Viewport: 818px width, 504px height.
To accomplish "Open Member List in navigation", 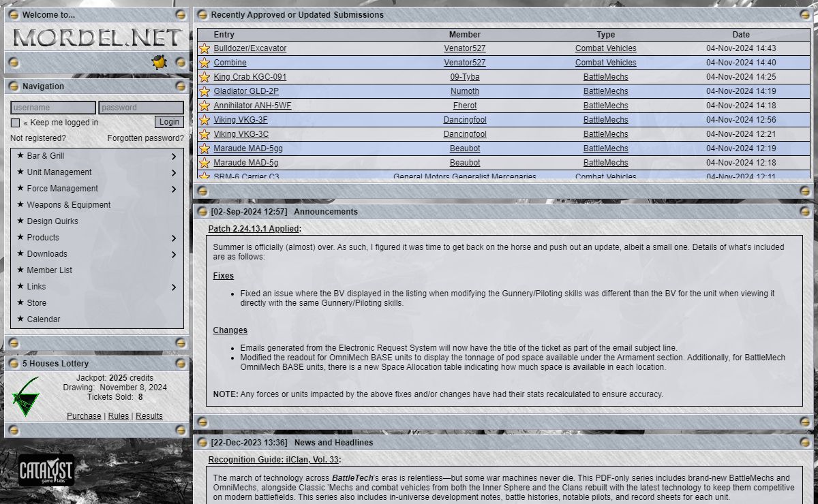I will pos(50,270).
